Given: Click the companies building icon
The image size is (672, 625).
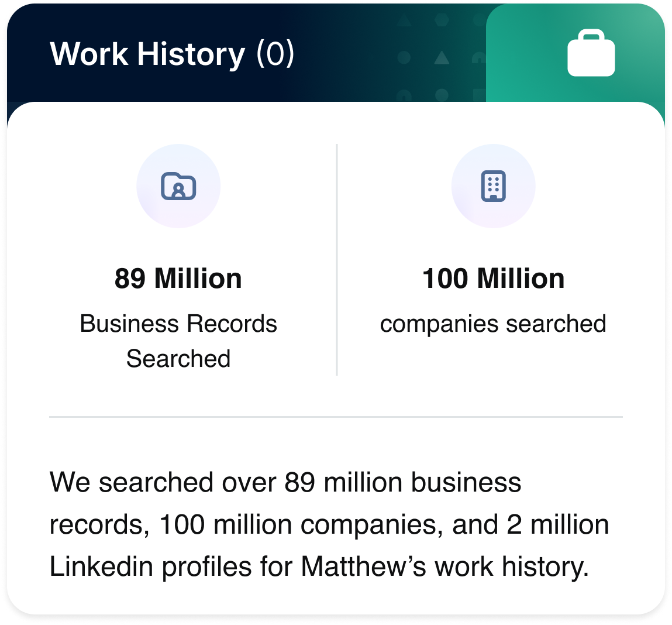Looking at the screenshot, I should [493, 186].
